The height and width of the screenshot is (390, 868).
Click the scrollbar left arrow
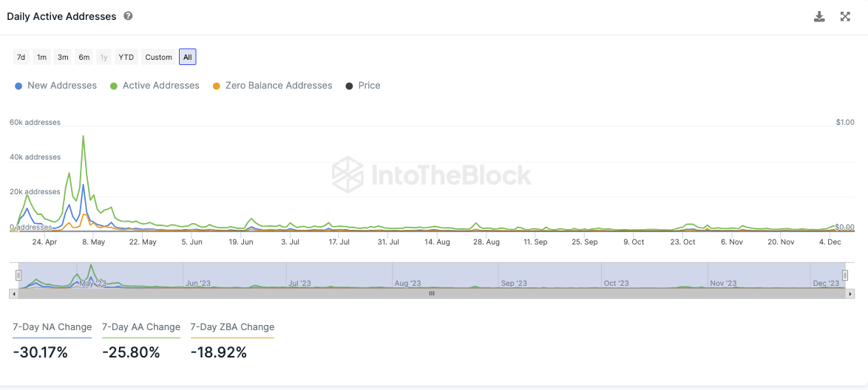pyautogui.click(x=13, y=293)
